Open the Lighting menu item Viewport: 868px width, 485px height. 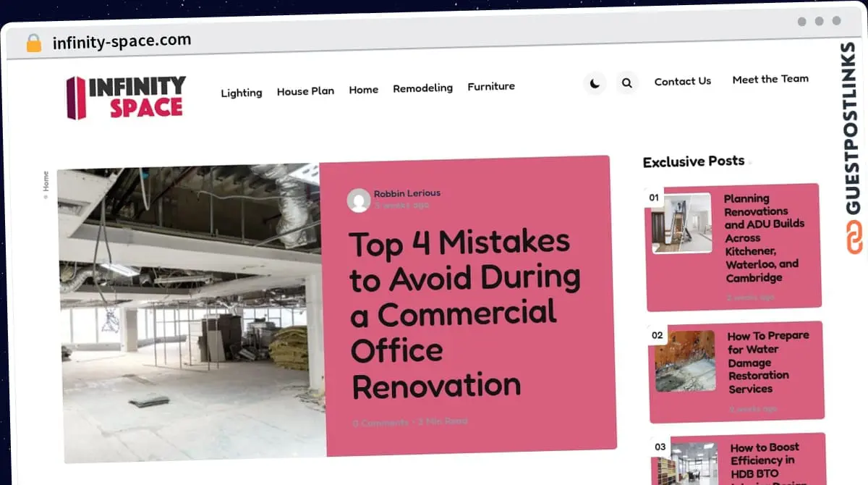click(242, 93)
